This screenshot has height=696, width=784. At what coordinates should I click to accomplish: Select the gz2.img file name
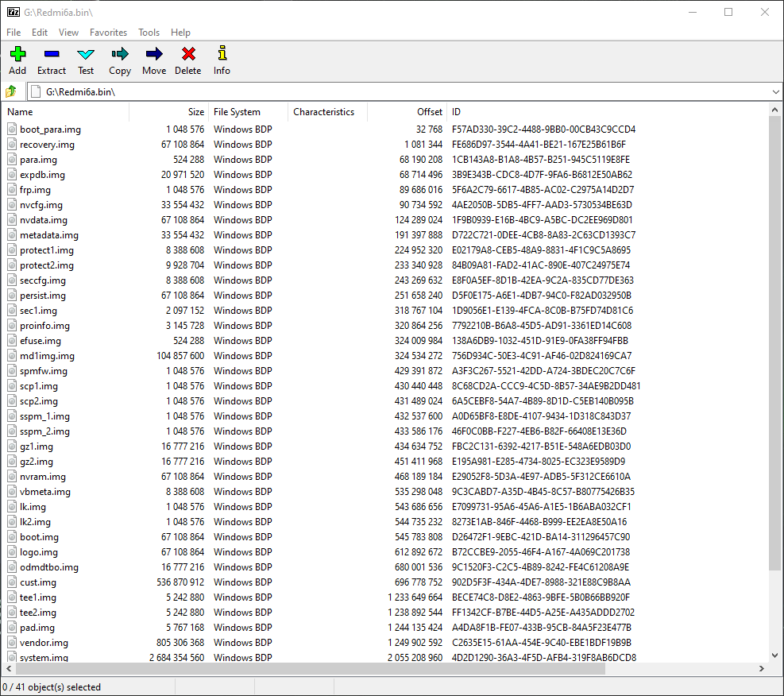pyautogui.click(x=37, y=462)
